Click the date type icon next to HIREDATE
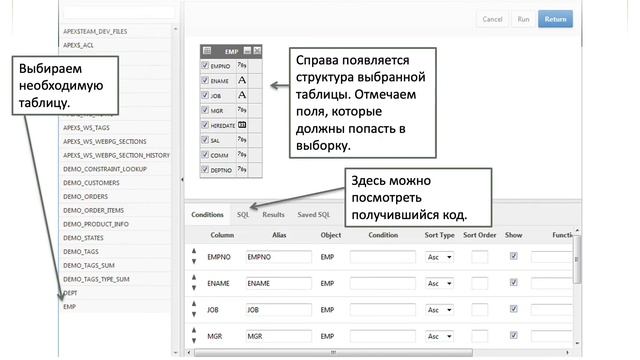Viewport: 640px width, 360px height. coord(242,125)
